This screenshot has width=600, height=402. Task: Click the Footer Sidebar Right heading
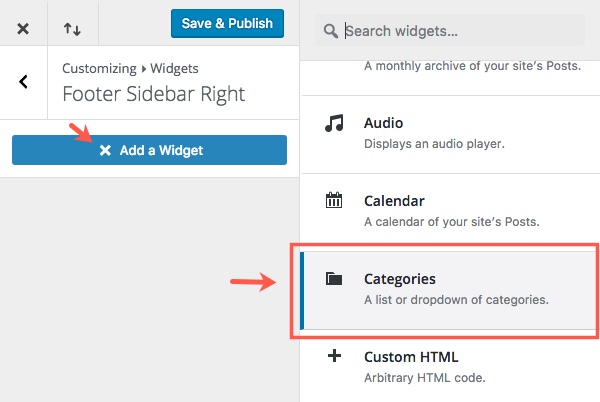click(153, 95)
